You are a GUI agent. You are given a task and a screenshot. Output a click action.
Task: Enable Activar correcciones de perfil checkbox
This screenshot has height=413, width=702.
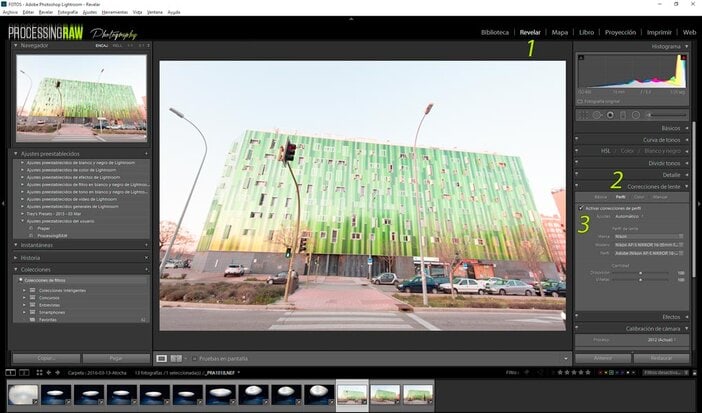click(581, 207)
